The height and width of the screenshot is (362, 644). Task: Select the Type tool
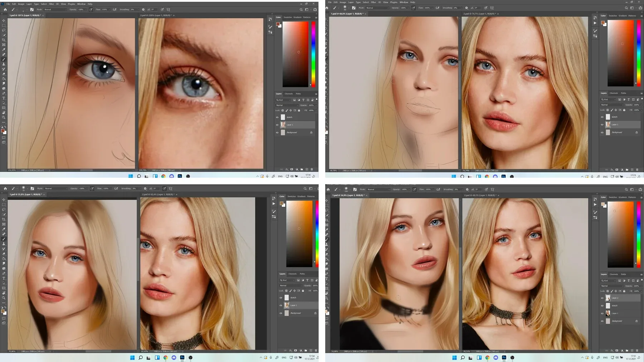point(4,97)
